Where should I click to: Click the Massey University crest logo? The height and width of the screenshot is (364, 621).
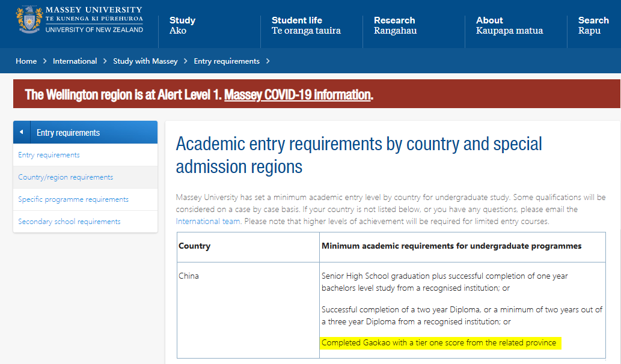click(28, 19)
